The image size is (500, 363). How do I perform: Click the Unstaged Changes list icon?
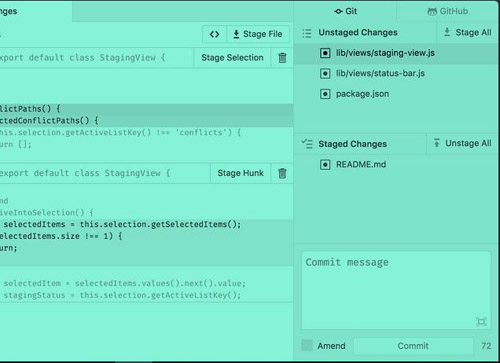(307, 33)
